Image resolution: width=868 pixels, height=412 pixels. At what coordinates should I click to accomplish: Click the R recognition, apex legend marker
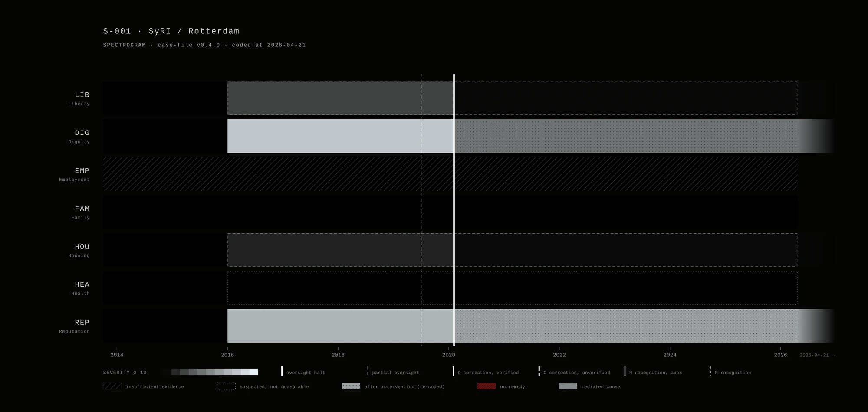625,371
